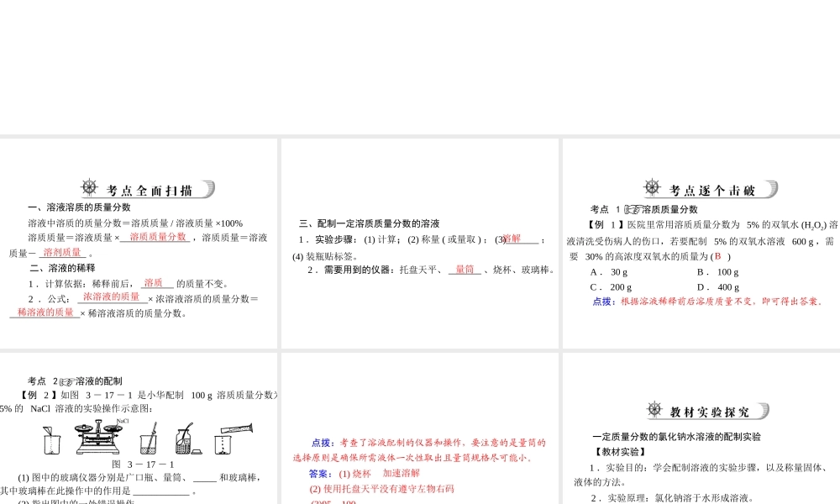Select answer option B. 100 g

tap(718, 272)
